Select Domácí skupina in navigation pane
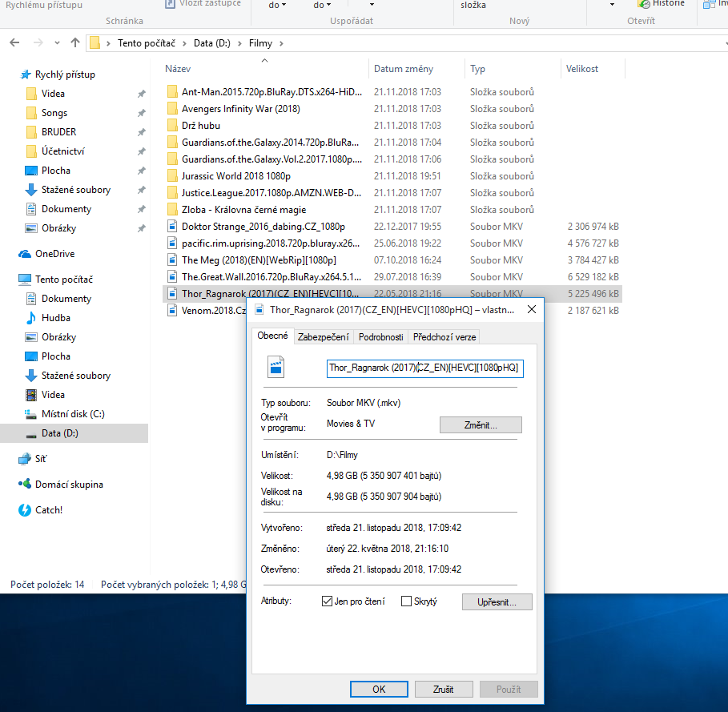The width and height of the screenshot is (728, 712). click(x=69, y=485)
